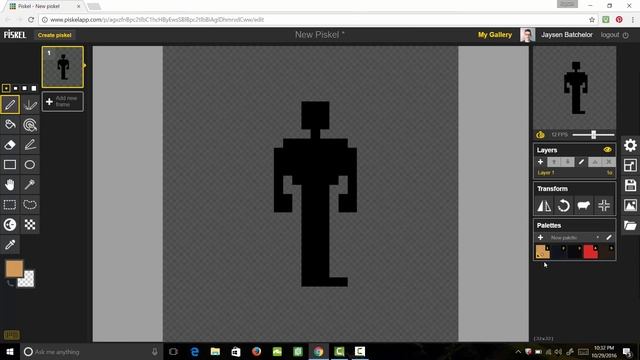Center the image with Transform align icon

point(604,206)
